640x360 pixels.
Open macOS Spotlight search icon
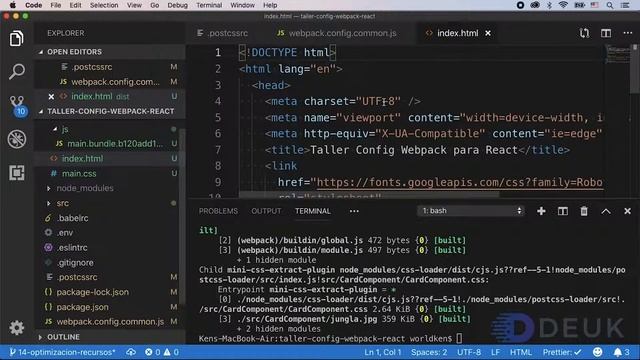coord(609,5)
